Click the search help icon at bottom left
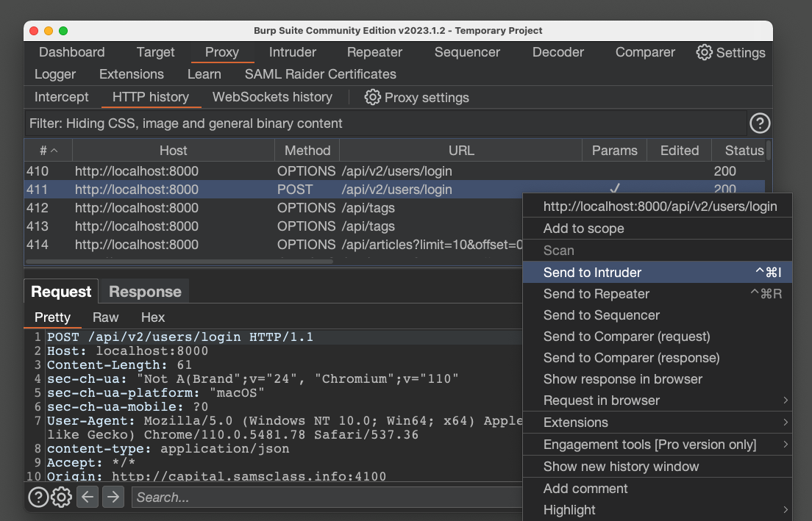Viewport: 812px width, 521px height. click(x=38, y=497)
